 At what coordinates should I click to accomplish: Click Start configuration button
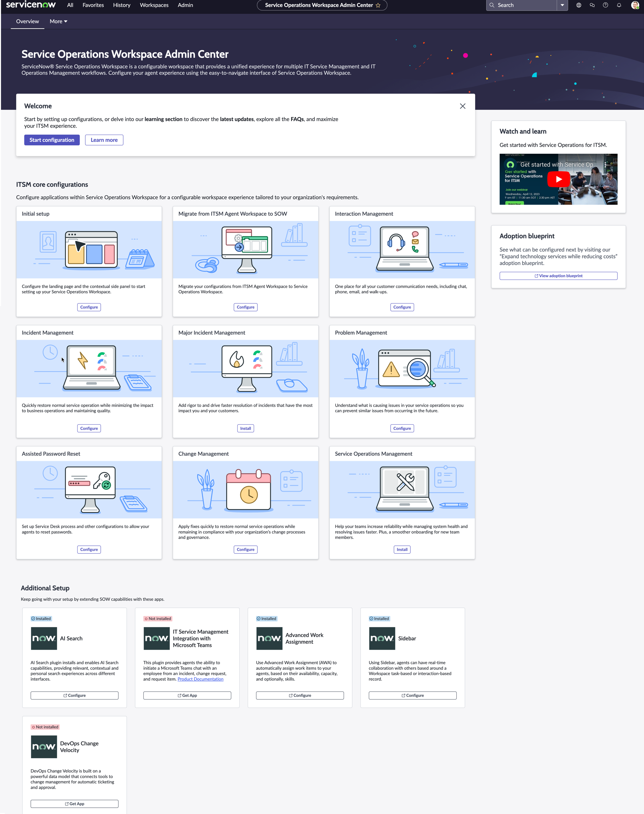[52, 140]
